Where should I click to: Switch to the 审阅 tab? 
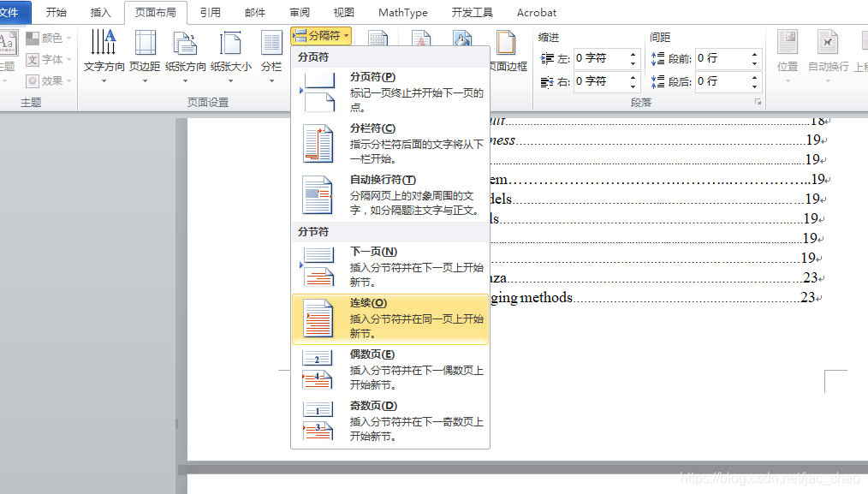pos(300,12)
